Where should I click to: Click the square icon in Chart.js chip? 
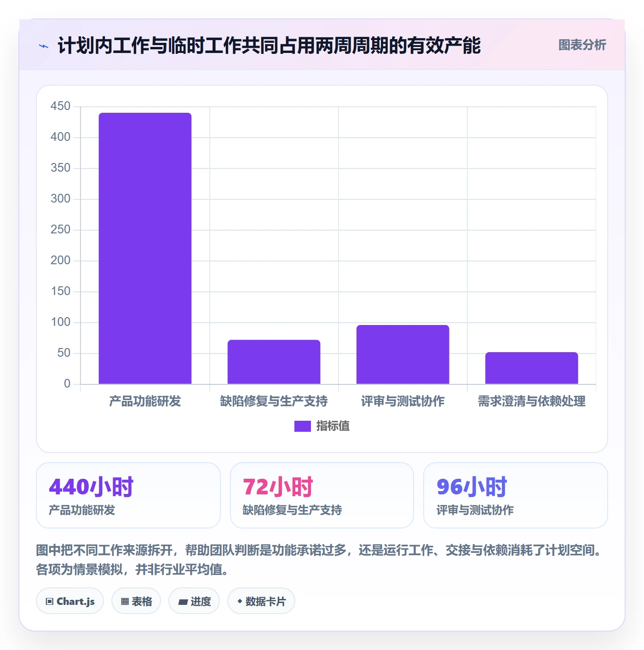(50, 601)
